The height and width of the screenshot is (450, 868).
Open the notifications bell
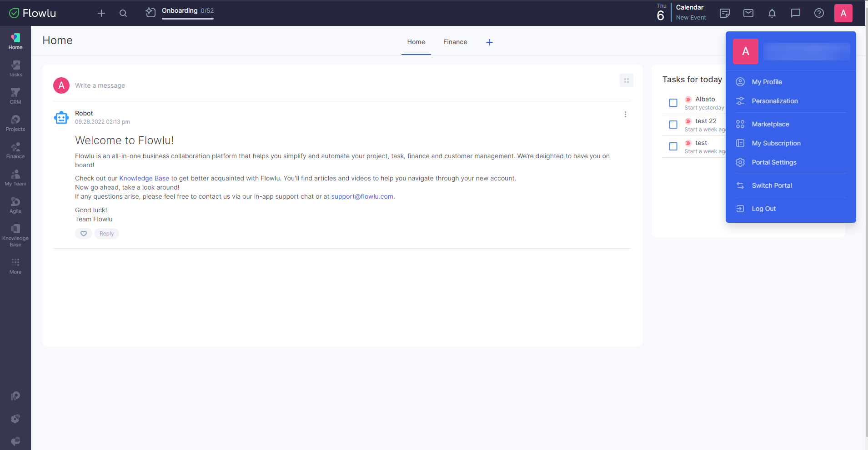(772, 13)
